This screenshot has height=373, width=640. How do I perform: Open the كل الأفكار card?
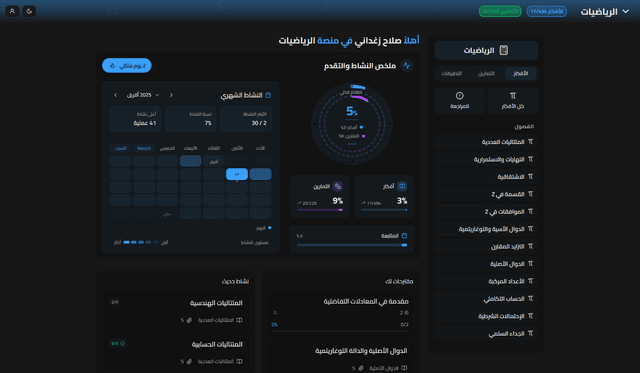tap(513, 100)
